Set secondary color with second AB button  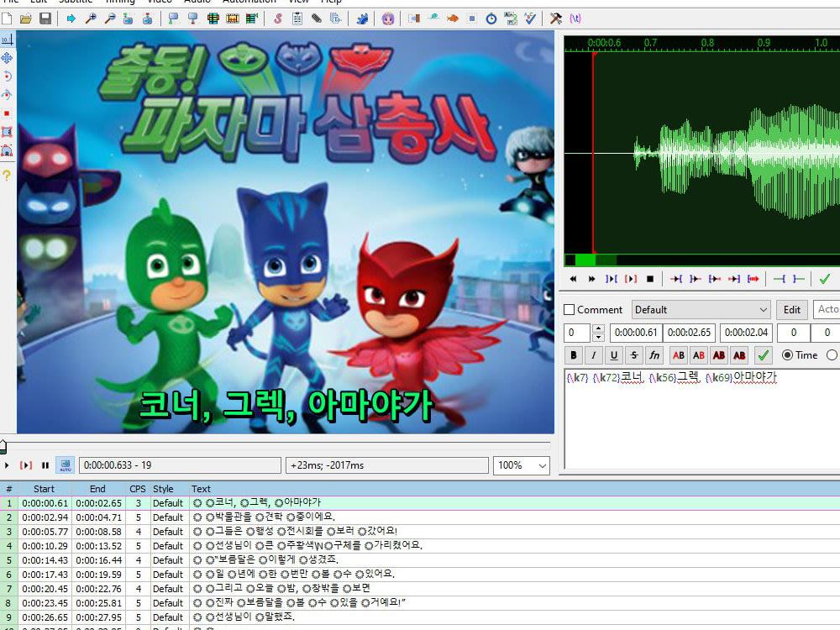pos(699,355)
